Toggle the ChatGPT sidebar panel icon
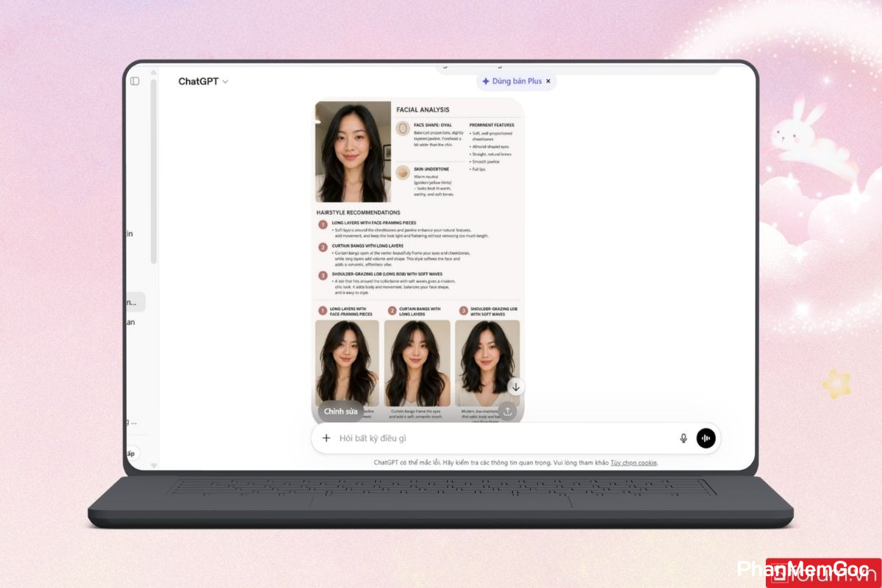This screenshot has height=588, width=882. [135, 81]
